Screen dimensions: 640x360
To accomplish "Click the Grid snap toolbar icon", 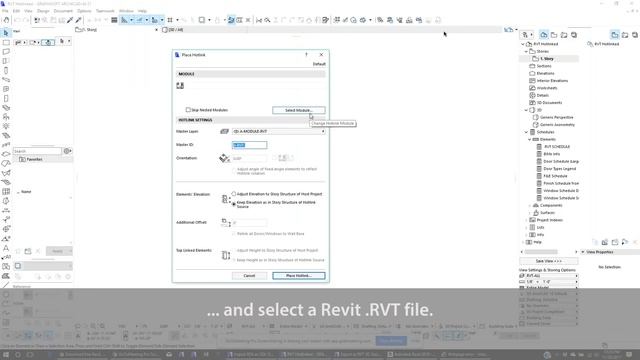I will pos(170,20).
